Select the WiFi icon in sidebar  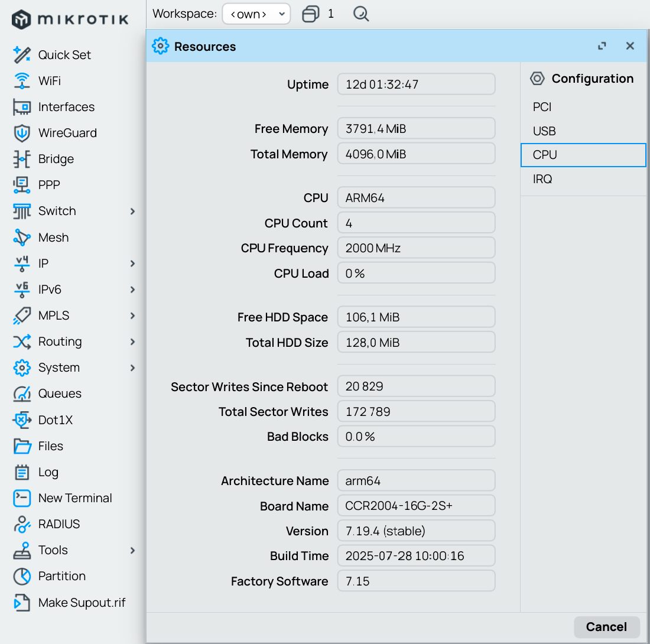click(21, 81)
